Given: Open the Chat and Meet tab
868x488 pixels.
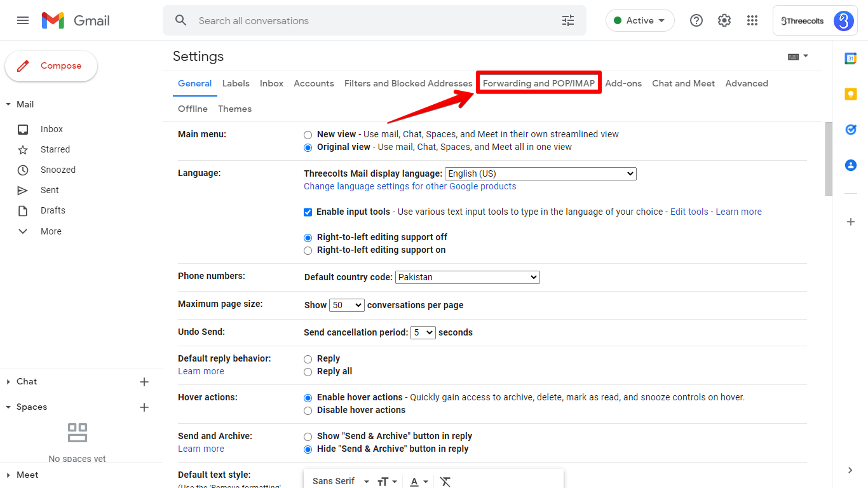Looking at the screenshot, I should pos(684,83).
